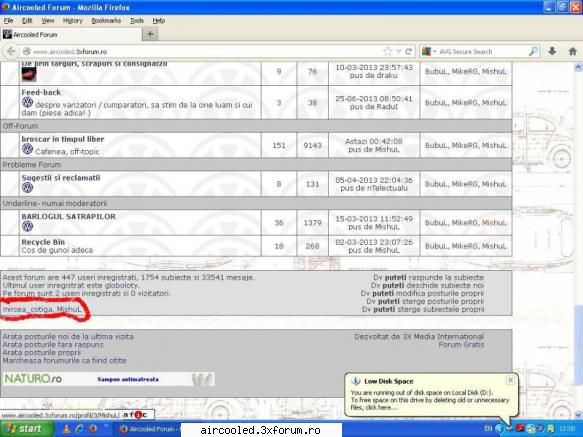
Task: Open the Downloads arrow icon
Action: click(552, 51)
